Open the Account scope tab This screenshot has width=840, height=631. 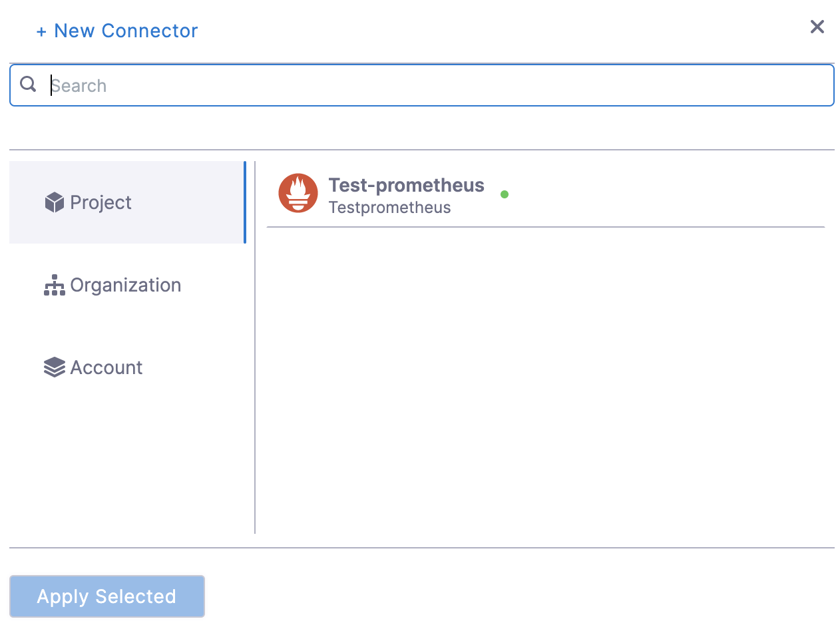(106, 367)
